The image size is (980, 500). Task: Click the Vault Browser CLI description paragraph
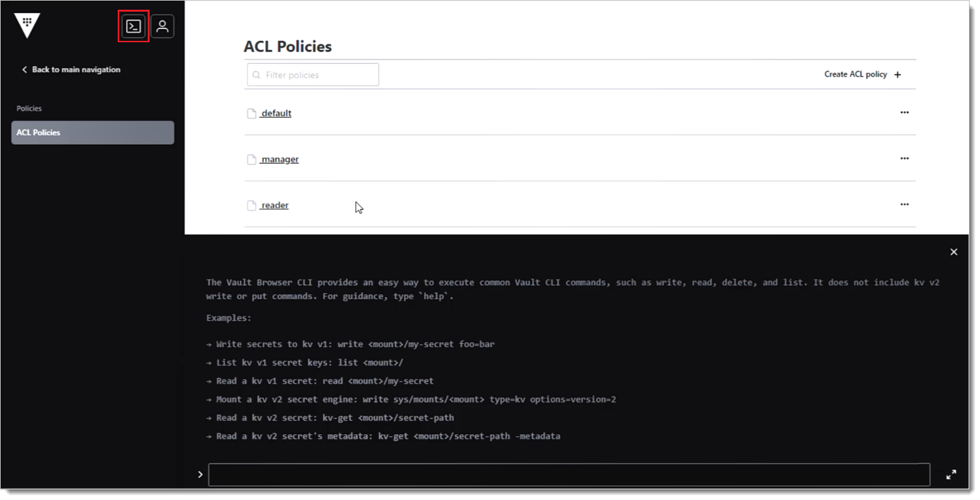pos(573,289)
